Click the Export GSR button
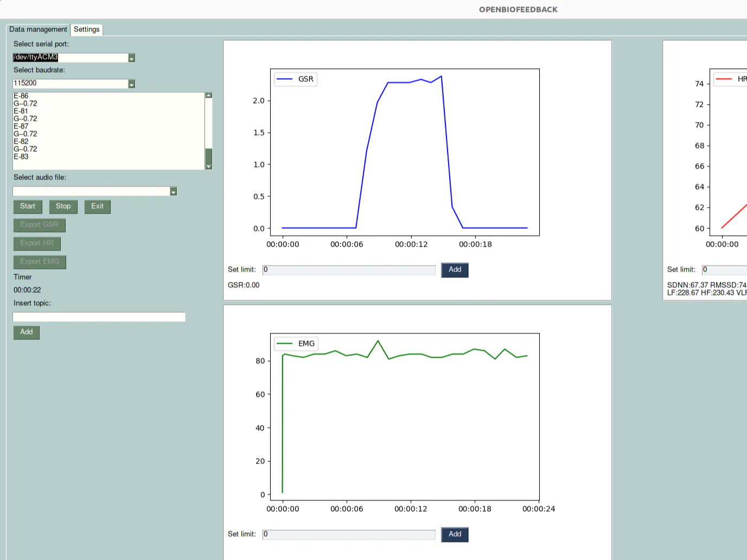Image resolution: width=747 pixels, height=560 pixels. [40, 225]
